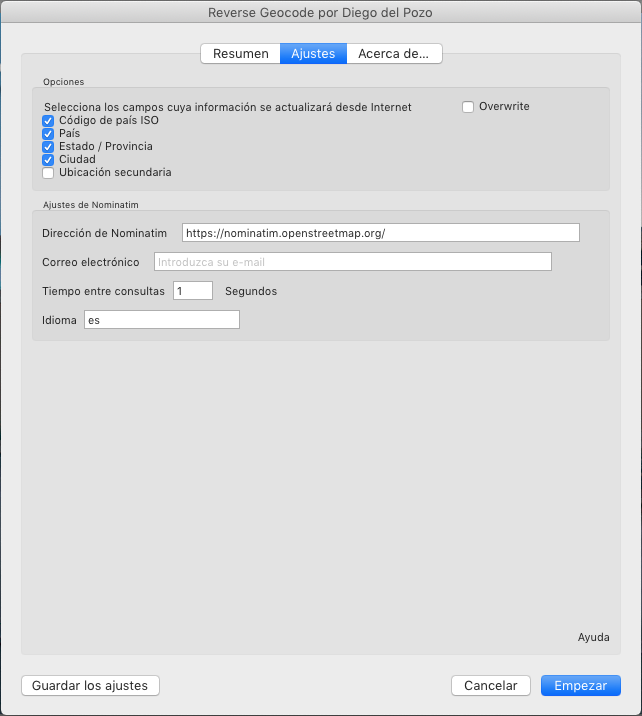Toggle the País checkbox
The width and height of the screenshot is (642, 716).
[x=48, y=134]
